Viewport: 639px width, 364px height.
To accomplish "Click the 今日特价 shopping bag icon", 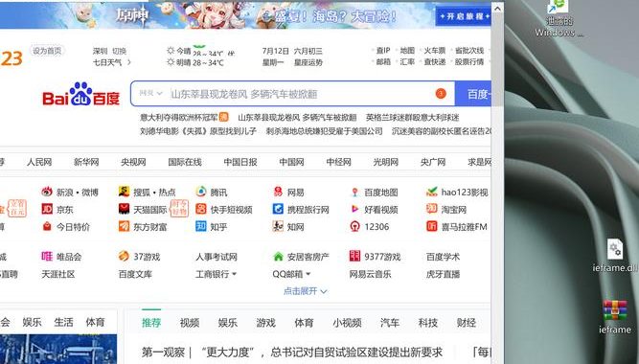I will point(47,226).
